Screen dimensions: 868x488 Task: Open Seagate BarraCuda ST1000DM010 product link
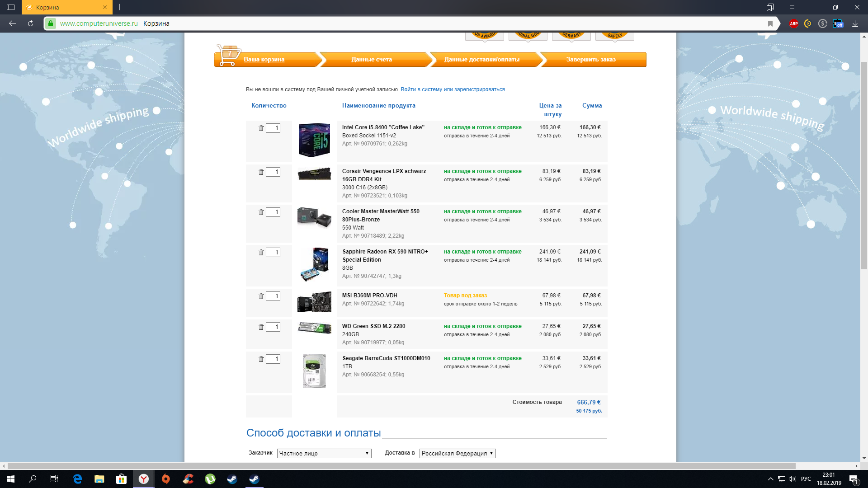(x=387, y=358)
